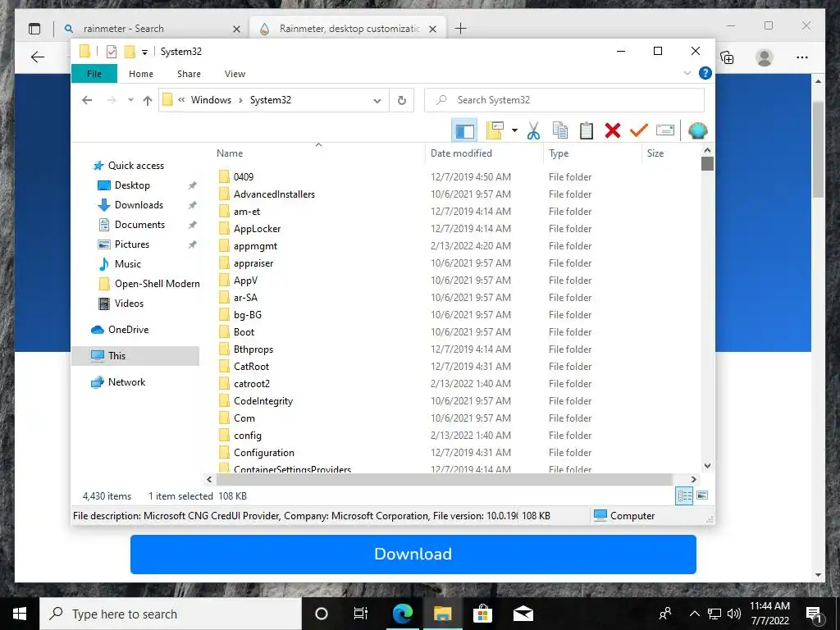Click Edge back arrow button
This screenshot has width=840, height=630.
[38, 57]
